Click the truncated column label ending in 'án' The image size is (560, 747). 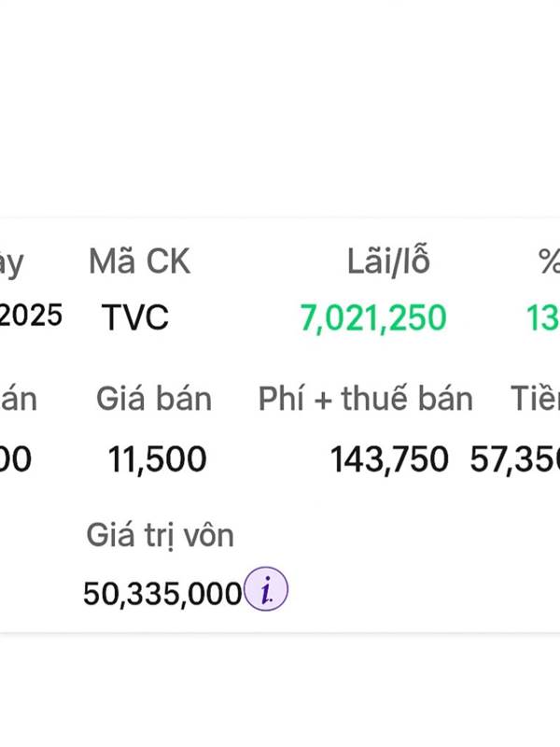tap(18, 400)
